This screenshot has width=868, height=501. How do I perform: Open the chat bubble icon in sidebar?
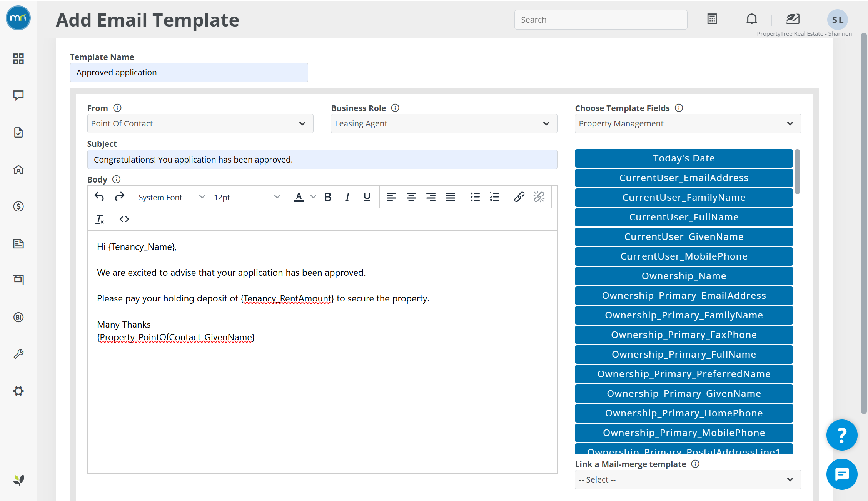[x=18, y=95]
